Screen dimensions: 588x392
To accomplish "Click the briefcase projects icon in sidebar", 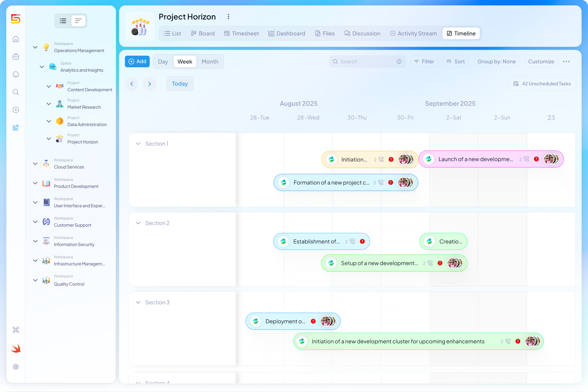I will [x=15, y=57].
